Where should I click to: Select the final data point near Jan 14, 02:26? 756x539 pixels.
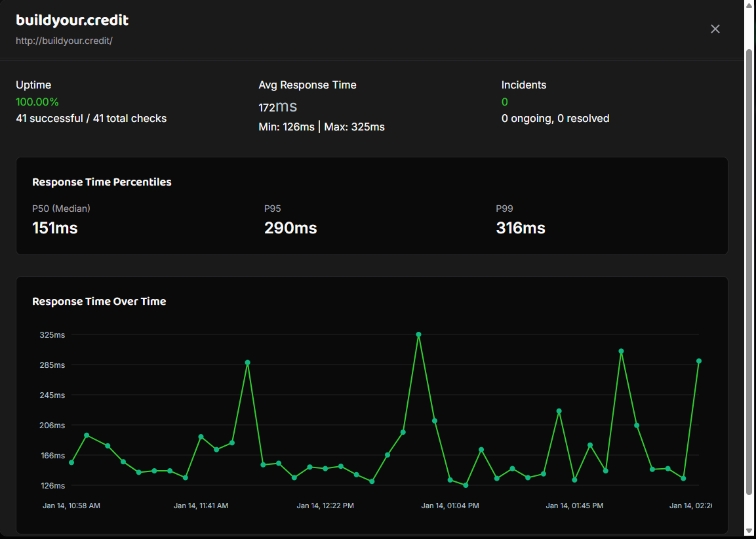(x=699, y=360)
